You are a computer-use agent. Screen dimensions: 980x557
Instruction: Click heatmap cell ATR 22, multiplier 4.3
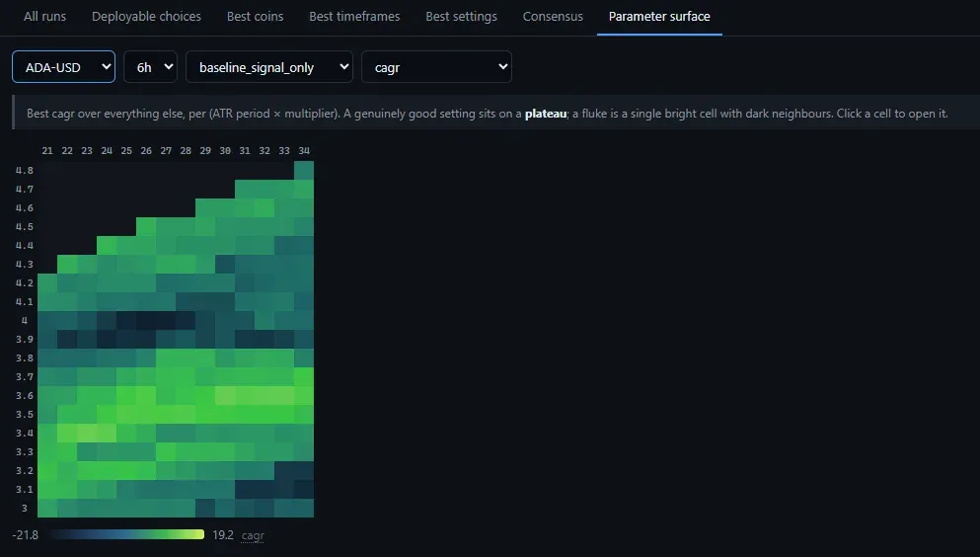pyautogui.click(x=67, y=264)
